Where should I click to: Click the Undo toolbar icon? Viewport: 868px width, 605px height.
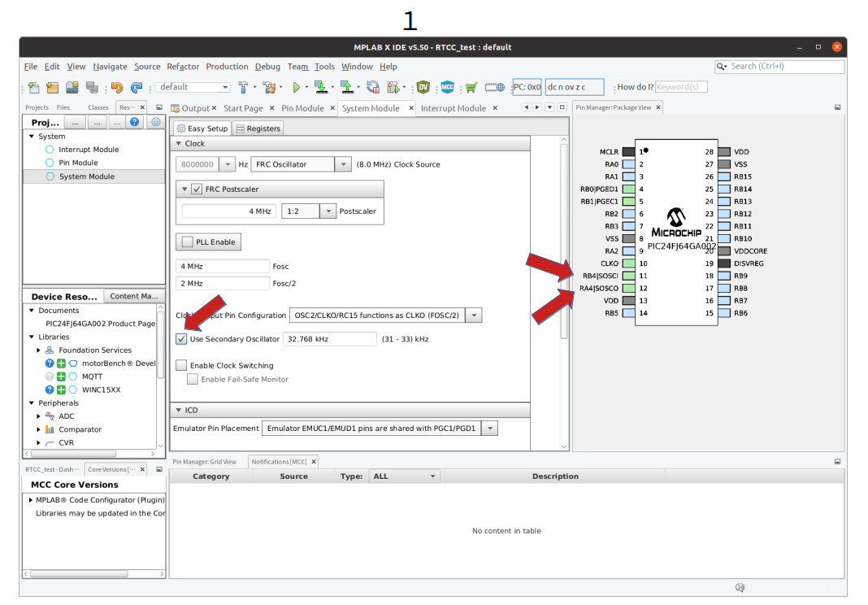pyautogui.click(x=119, y=87)
